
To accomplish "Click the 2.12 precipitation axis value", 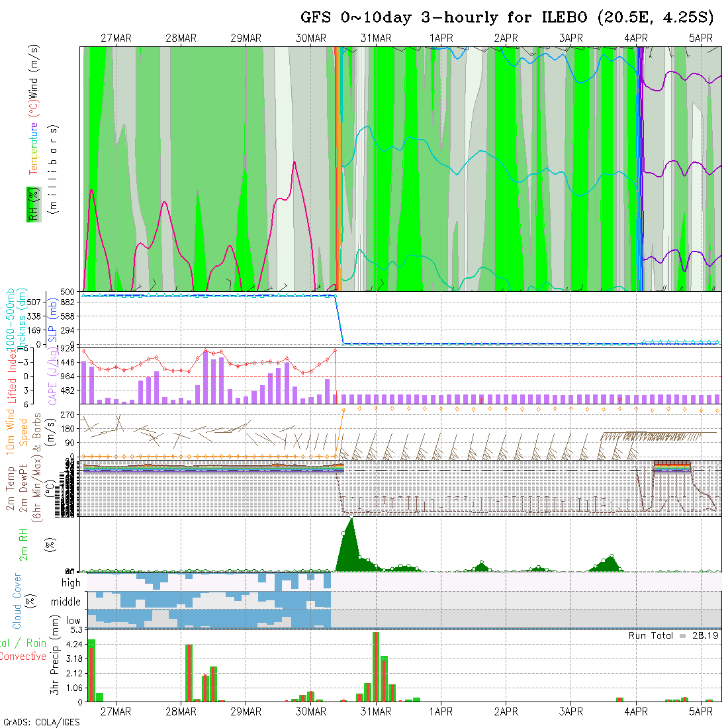I will (74, 673).
